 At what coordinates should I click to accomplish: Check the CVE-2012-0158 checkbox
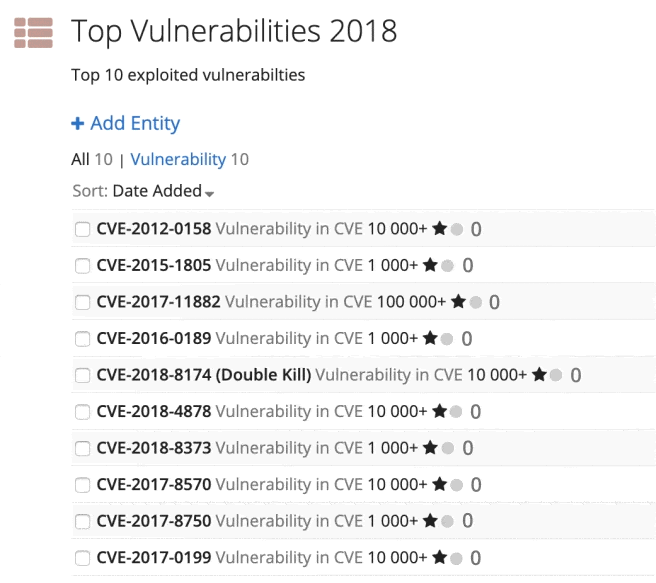[x=82, y=229]
